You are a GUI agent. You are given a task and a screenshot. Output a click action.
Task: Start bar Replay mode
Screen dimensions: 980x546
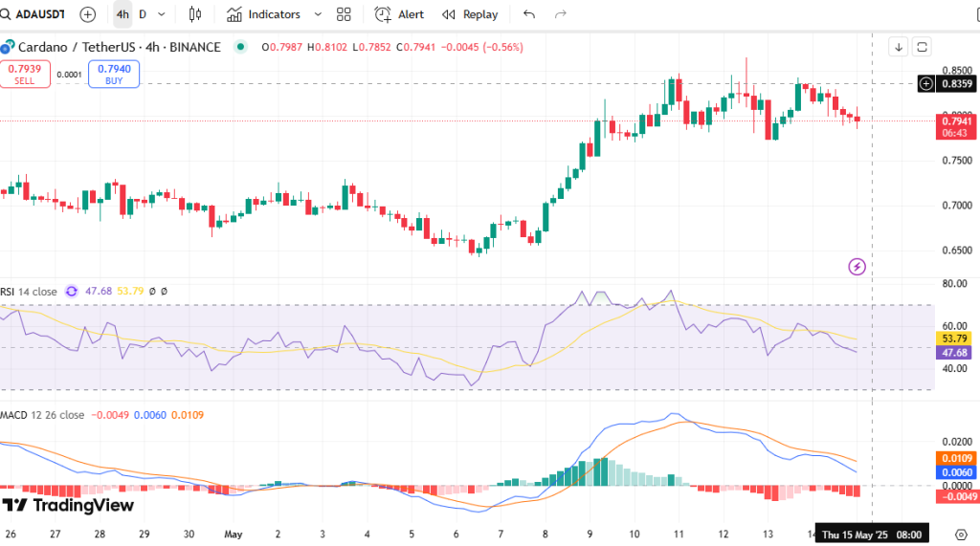[x=470, y=14]
